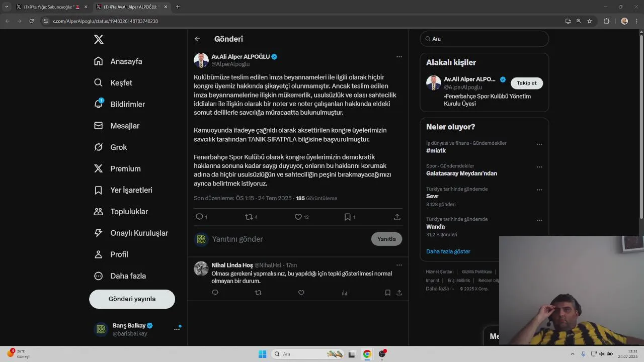
Task: Close the Yağız Sabuncuoğlu tab
Action: pyautogui.click(x=86, y=7)
